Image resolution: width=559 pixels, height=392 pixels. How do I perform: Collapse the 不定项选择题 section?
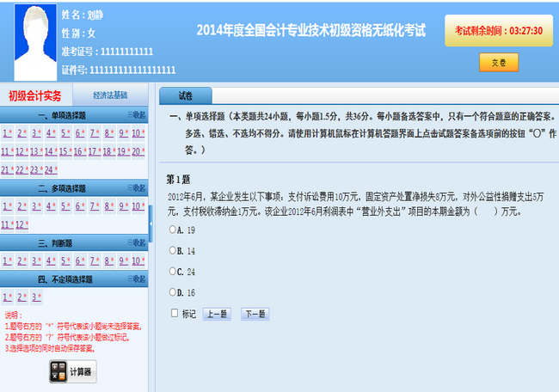click(x=136, y=279)
